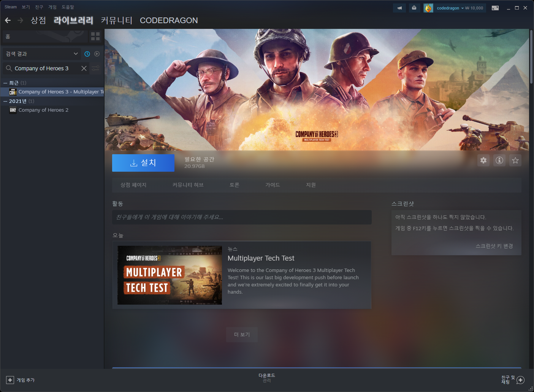
Task: Toggle grid collections view icon
Action: pyautogui.click(x=95, y=36)
